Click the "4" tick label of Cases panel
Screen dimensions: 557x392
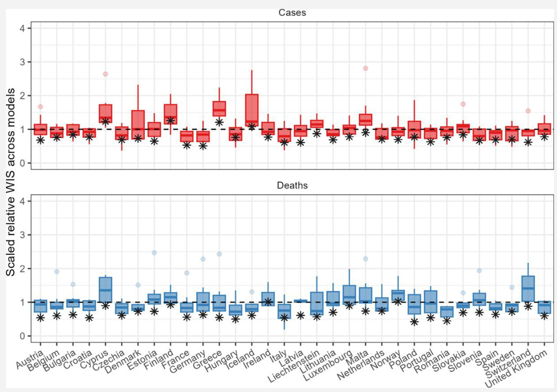tap(23, 28)
